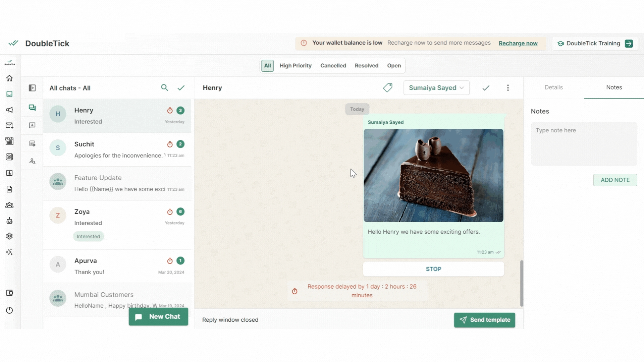Viewport: 644px width, 362px height.
Task: Expand the Sumaiya Sayed assignee dropdown
Action: (x=436, y=88)
